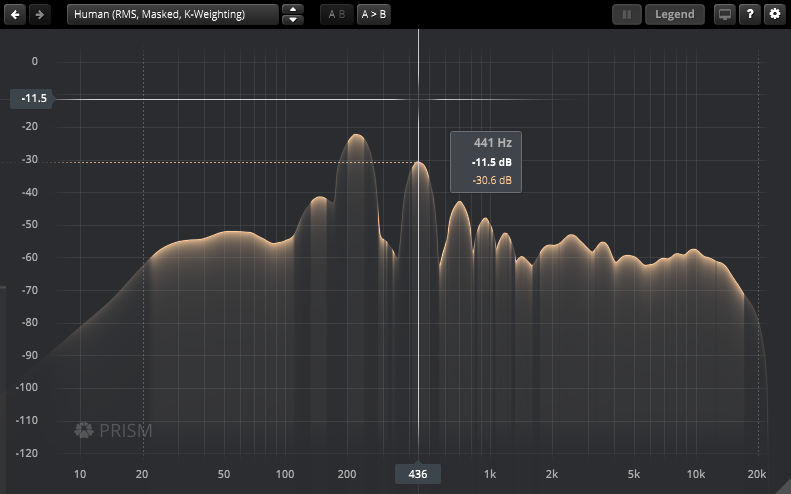Screen dimensions: 791x494
Task: Step the preset selector down arrow
Action: pyautogui.click(x=292, y=20)
